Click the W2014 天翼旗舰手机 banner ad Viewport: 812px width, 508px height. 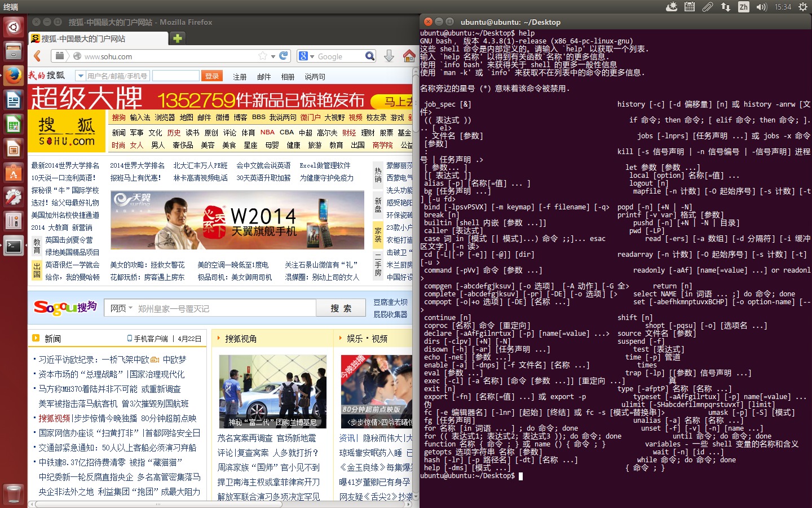point(237,220)
